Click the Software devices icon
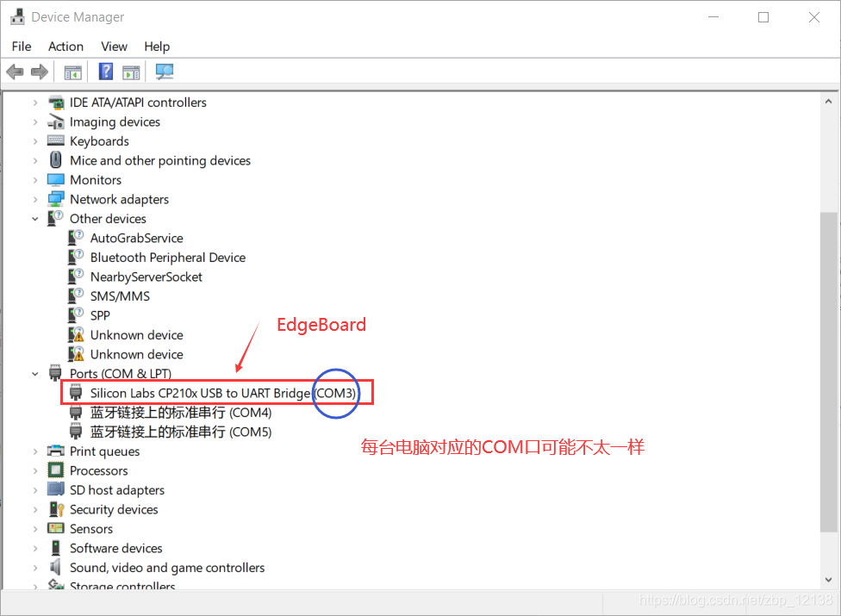The image size is (841, 616). click(x=56, y=547)
